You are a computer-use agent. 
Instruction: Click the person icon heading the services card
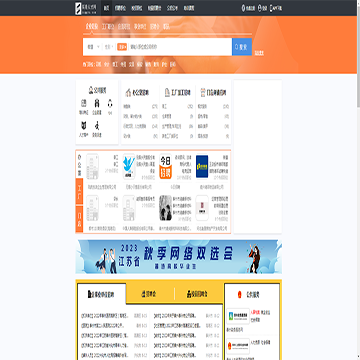click(90, 90)
